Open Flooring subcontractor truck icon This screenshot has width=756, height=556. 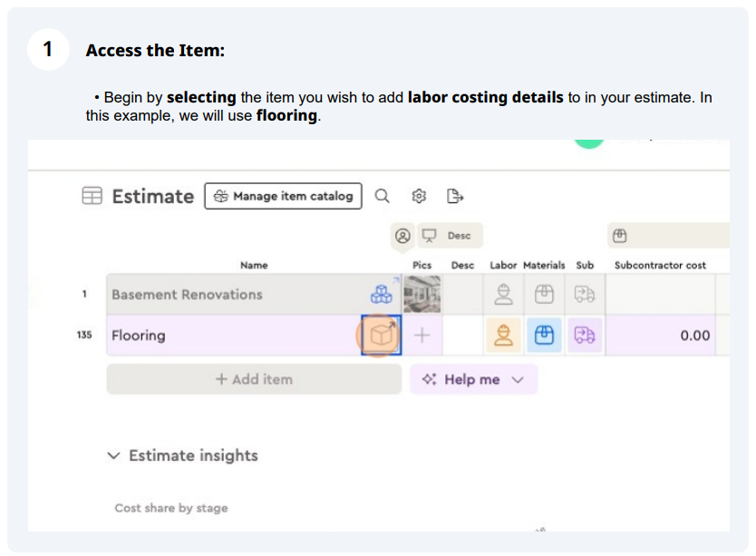585,335
